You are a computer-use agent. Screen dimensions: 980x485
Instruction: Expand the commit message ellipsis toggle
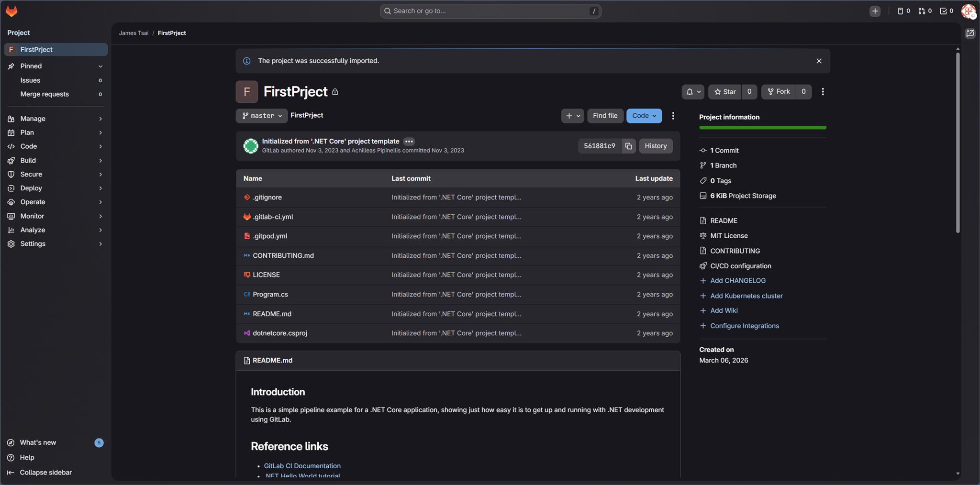[409, 142]
